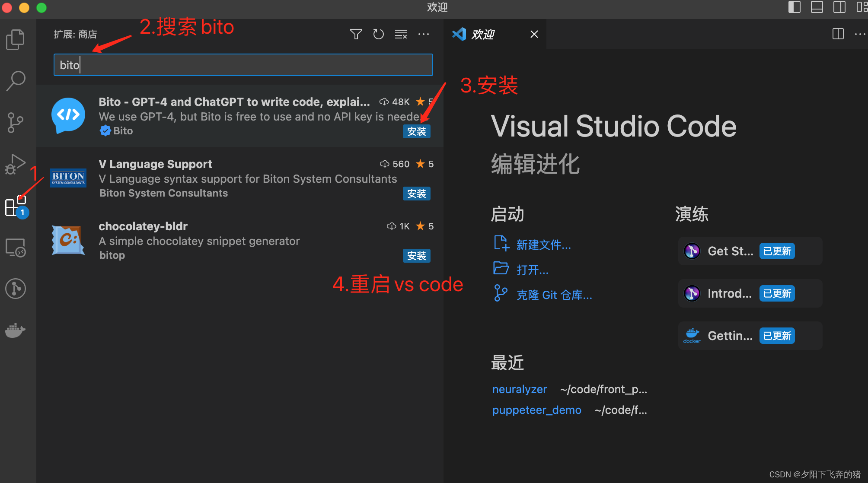Open extensions view more actions menu

(424, 34)
